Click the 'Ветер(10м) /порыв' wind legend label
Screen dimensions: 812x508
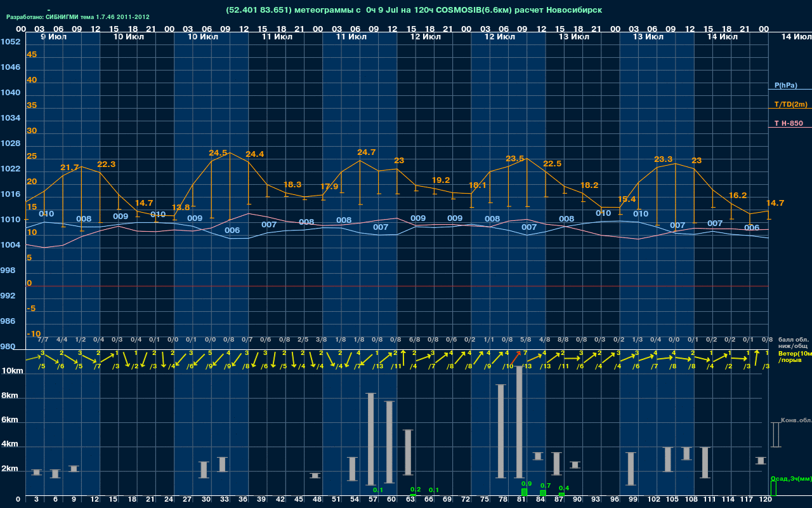[x=795, y=356]
